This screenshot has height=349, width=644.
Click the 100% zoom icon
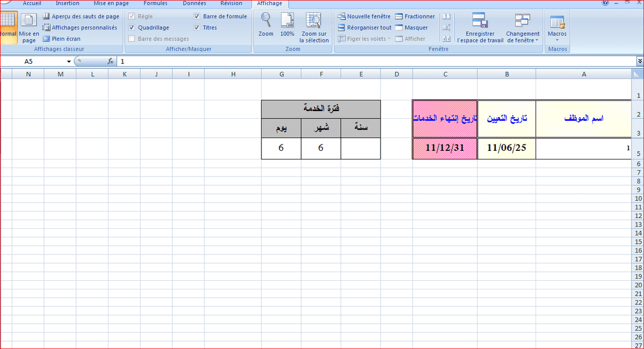point(287,21)
